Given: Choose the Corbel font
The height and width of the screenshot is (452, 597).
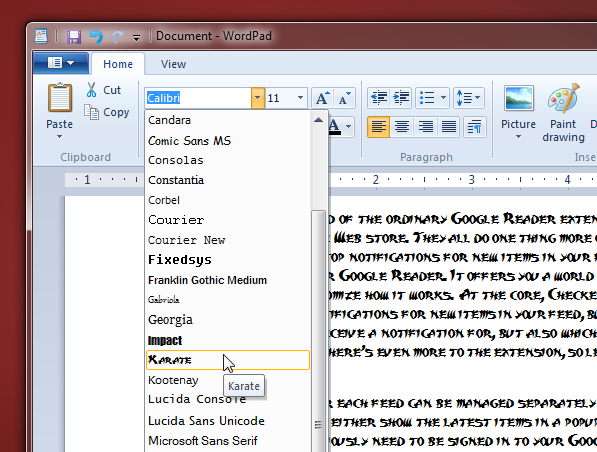Looking at the screenshot, I should [228, 200].
